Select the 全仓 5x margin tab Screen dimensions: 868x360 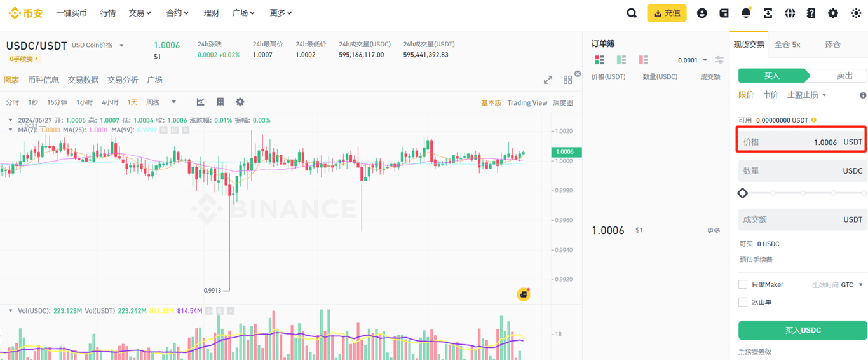[787, 45]
